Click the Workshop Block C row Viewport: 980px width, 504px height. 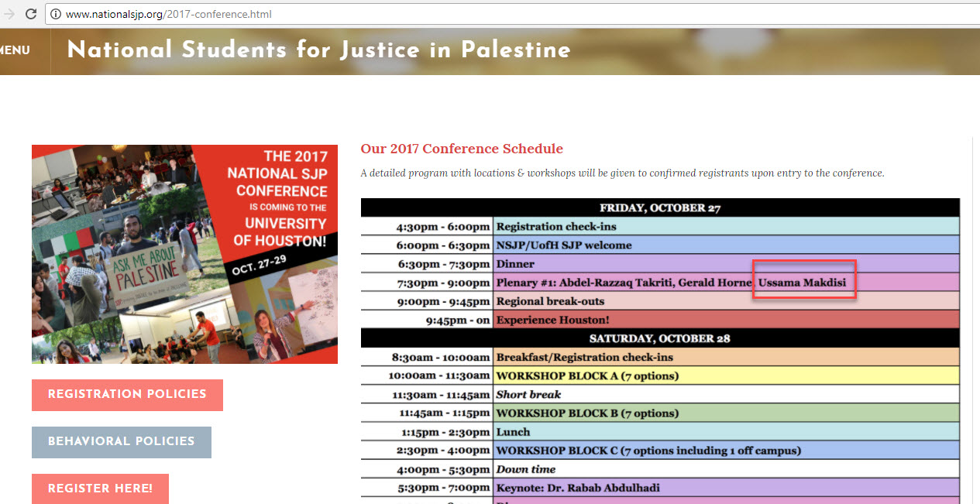click(648, 451)
